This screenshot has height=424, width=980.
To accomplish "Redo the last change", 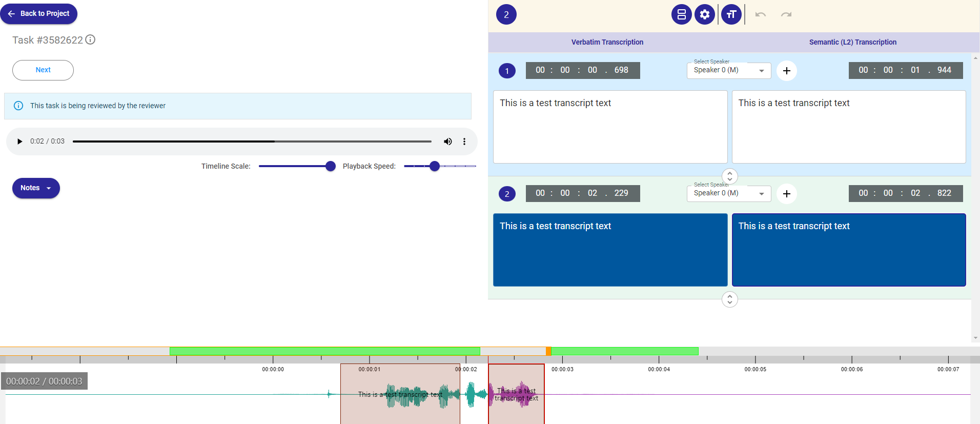I will pyautogui.click(x=786, y=14).
